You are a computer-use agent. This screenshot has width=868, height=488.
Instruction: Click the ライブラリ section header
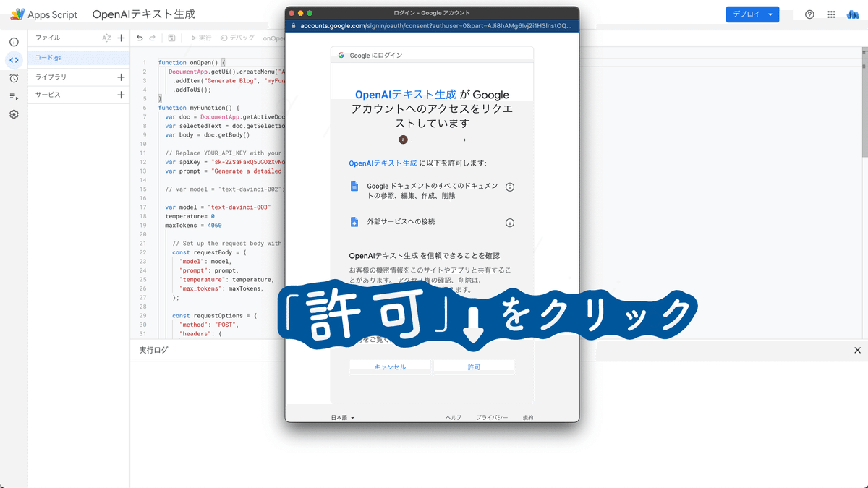click(x=51, y=77)
